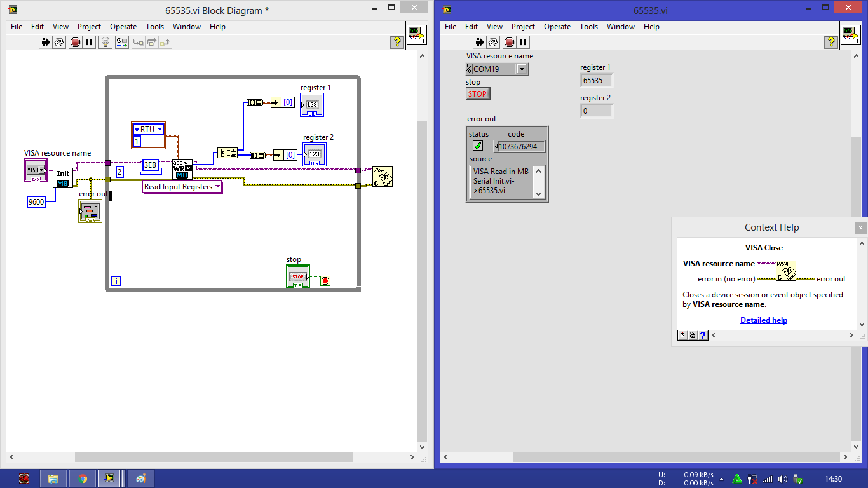Toggle error out status indicator

pyautogui.click(x=477, y=146)
